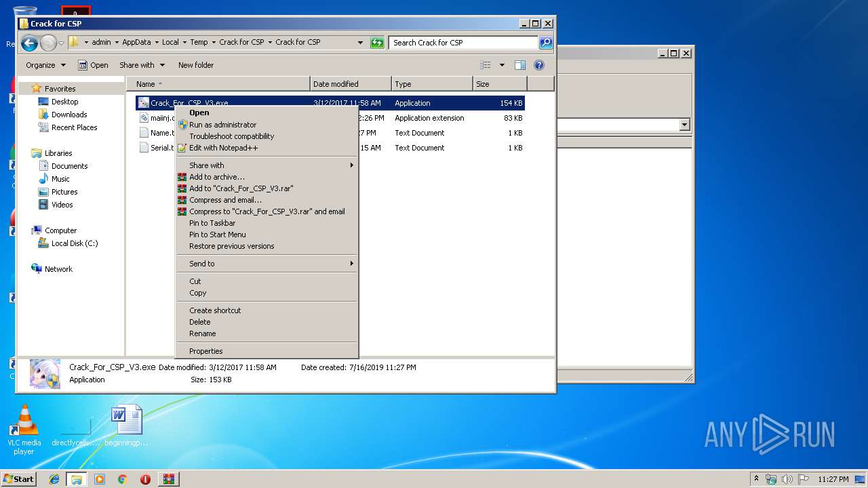The image size is (868, 488).
Task: Click the volume tray icon
Action: pos(788,479)
